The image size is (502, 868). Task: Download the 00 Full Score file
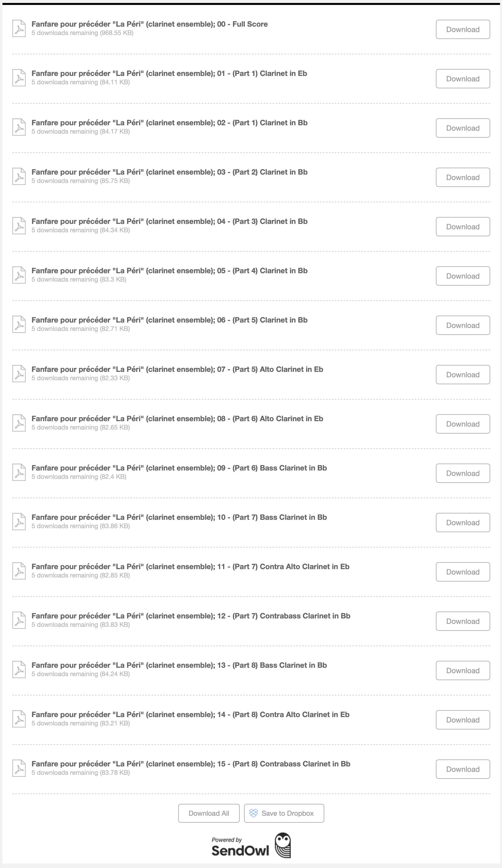pyautogui.click(x=463, y=29)
